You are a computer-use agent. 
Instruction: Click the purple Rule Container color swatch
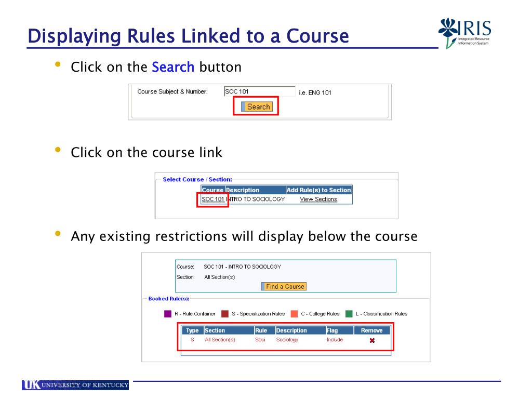point(168,313)
